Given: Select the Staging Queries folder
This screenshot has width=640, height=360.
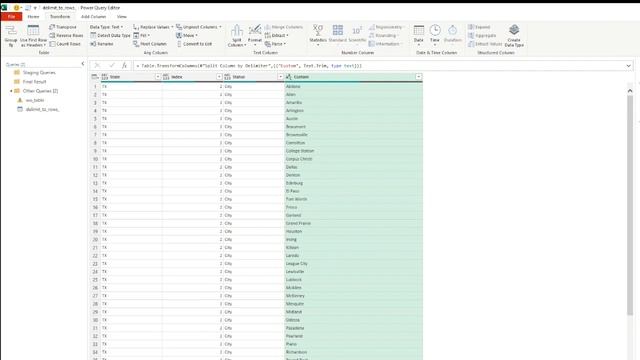Looking at the screenshot, I should (x=39, y=73).
